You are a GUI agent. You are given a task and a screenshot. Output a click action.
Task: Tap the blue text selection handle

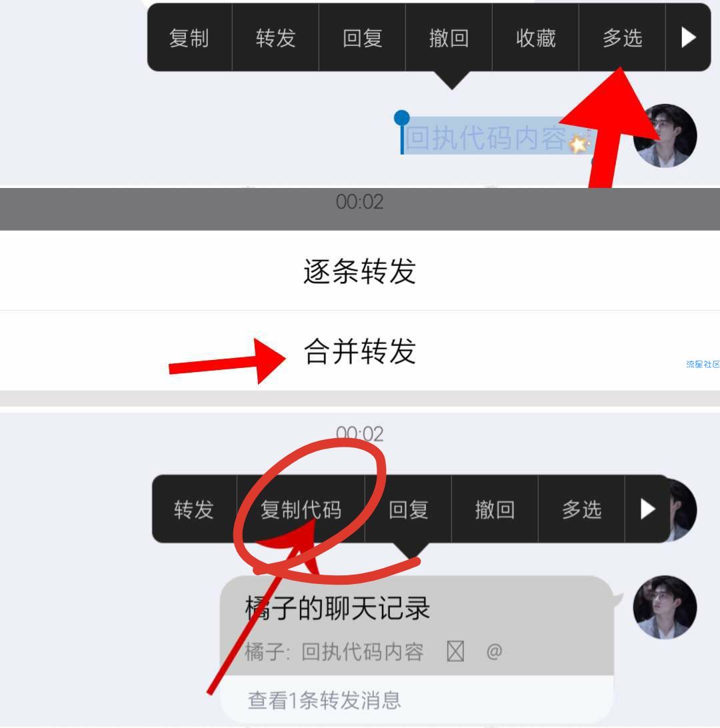click(401, 119)
